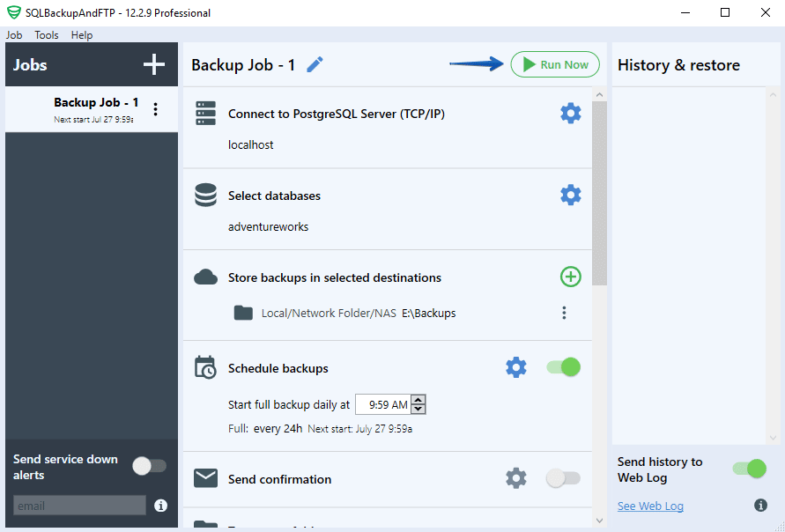
Task: Open the Help menu
Action: [x=82, y=35]
